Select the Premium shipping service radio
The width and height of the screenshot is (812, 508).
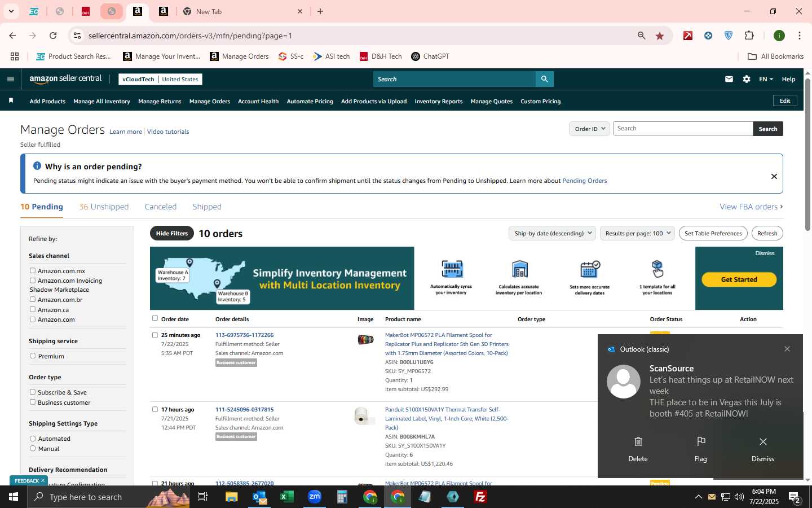point(33,356)
